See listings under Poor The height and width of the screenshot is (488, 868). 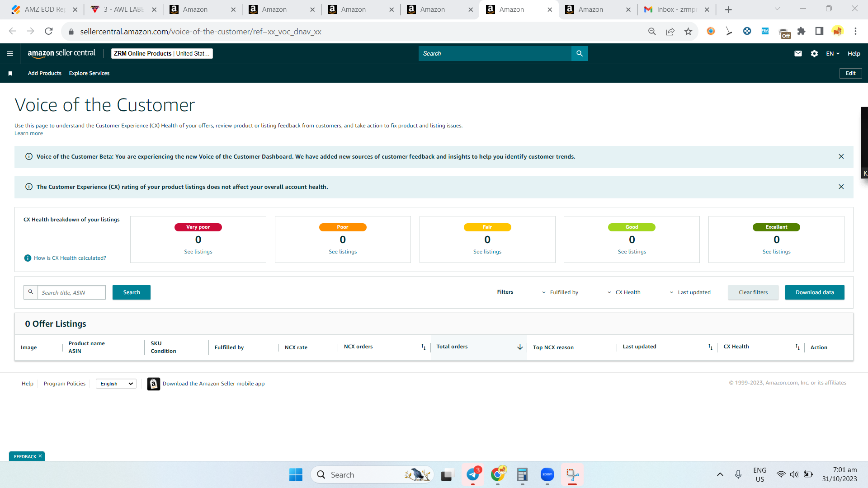pyautogui.click(x=343, y=252)
